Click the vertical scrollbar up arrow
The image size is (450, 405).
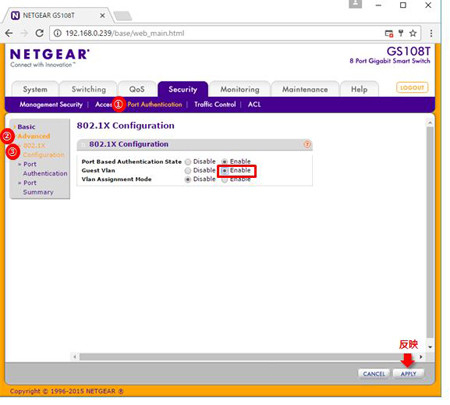pyautogui.click(x=430, y=123)
